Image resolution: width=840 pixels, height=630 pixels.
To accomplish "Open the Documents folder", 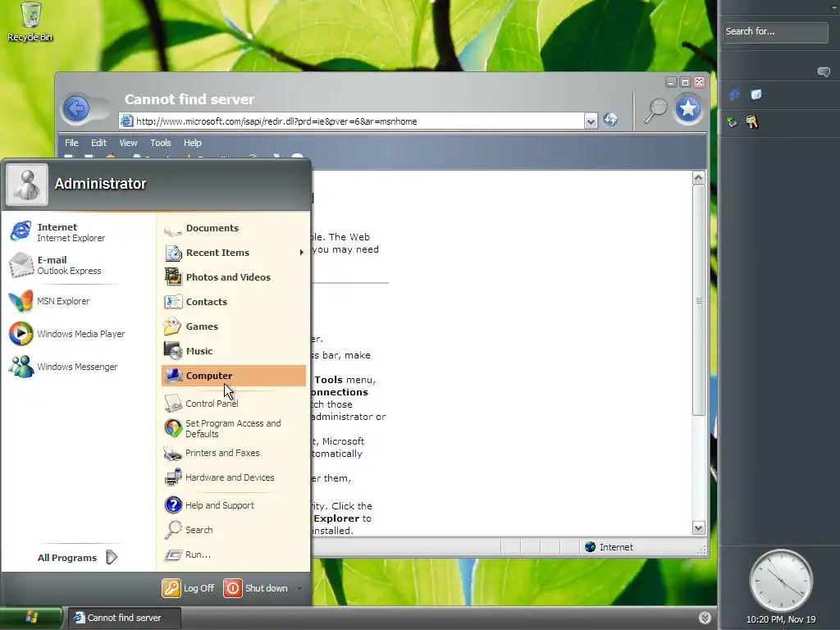I will [x=234, y=228].
